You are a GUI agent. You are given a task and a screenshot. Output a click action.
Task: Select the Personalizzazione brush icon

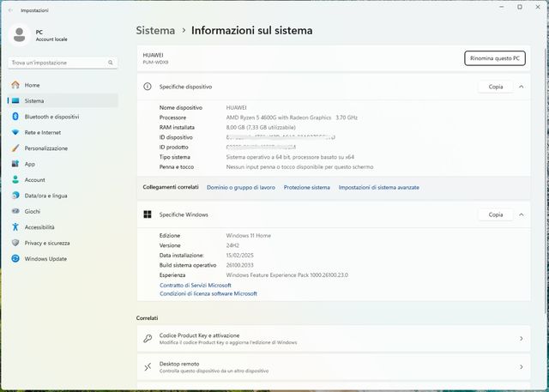click(15, 148)
